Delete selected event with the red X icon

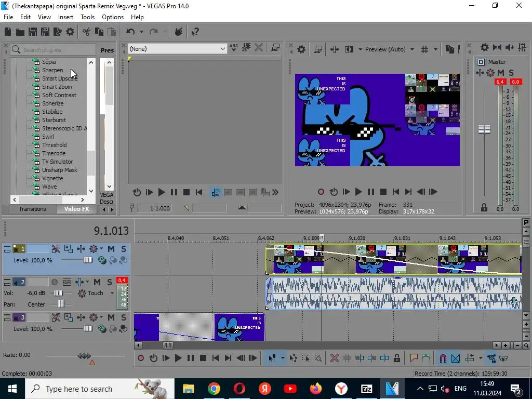pos(334,358)
